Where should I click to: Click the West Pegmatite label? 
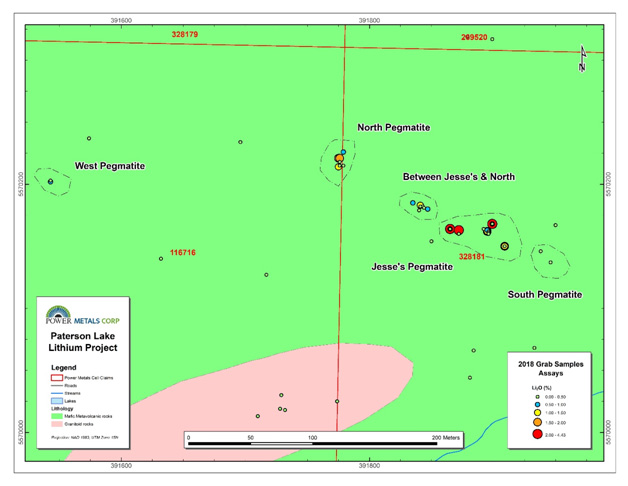[x=110, y=166]
